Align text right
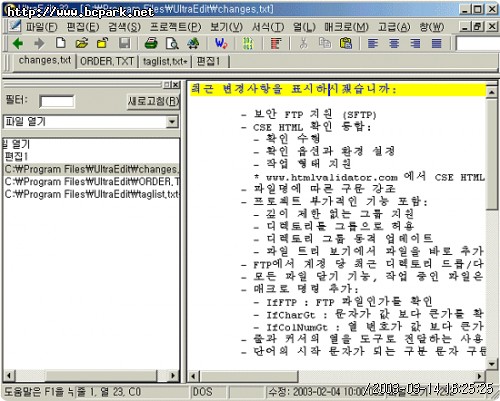The image size is (500, 401). click(x=415, y=43)
